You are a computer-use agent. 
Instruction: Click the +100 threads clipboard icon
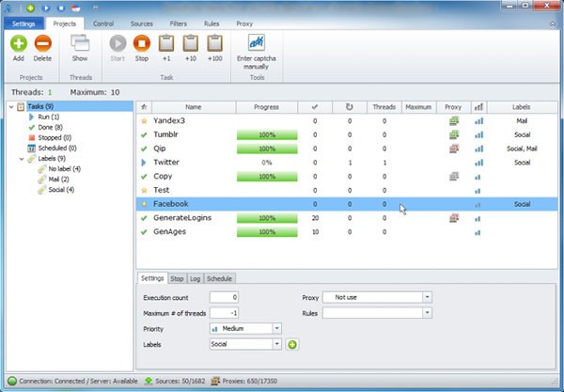215,42
